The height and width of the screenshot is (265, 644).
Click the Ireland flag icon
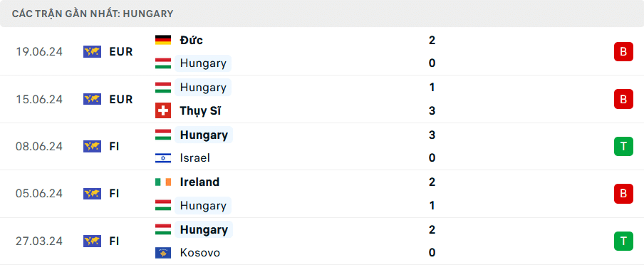[163, 182]
